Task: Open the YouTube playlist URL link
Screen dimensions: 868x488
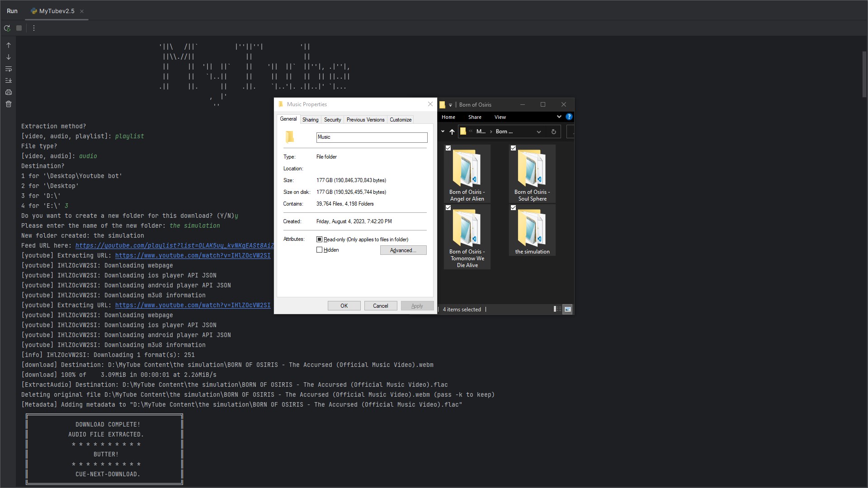Action: [174, 246]
